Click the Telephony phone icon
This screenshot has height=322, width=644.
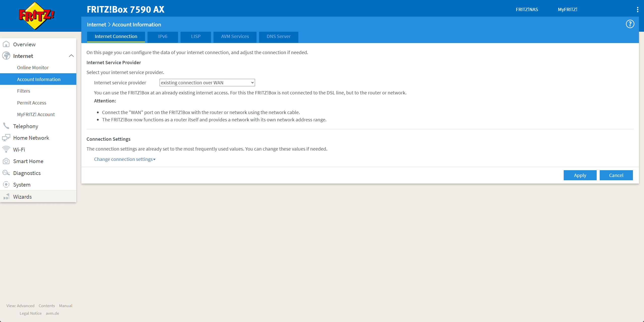(6, 126)
